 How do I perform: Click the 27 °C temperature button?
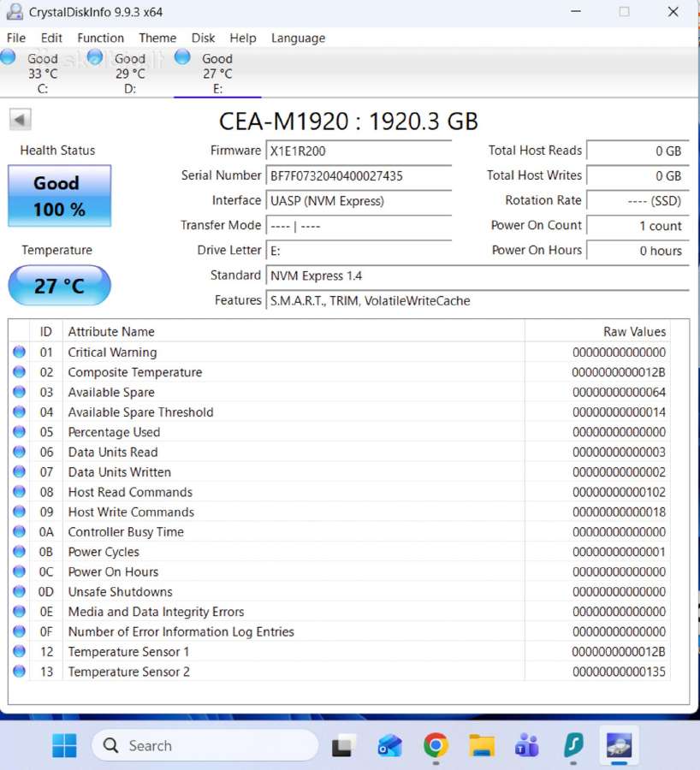click(59, 285)
